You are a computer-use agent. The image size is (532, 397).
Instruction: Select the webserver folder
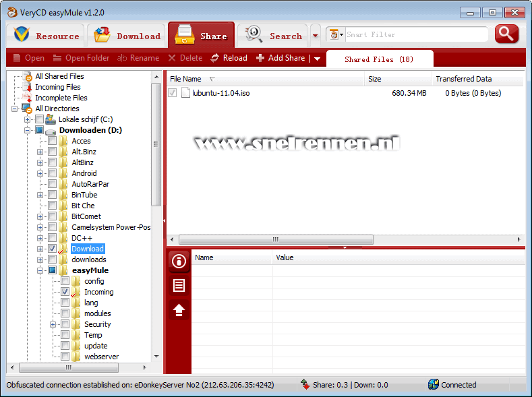[x=101, y=357]
